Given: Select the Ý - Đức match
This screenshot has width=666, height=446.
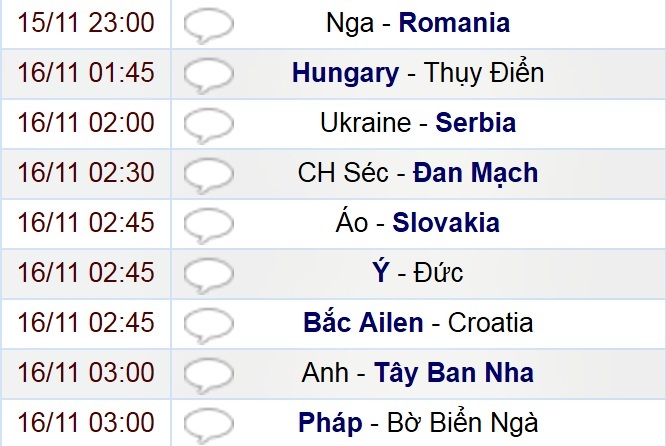Looking at the screenshot, I should click(x=418, y=273).
